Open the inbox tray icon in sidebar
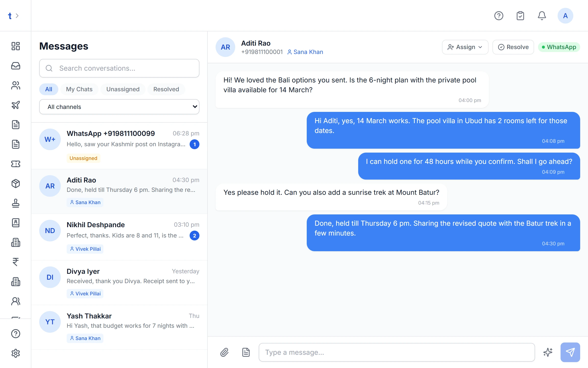The image size is (588, 368). pos(16,66)
